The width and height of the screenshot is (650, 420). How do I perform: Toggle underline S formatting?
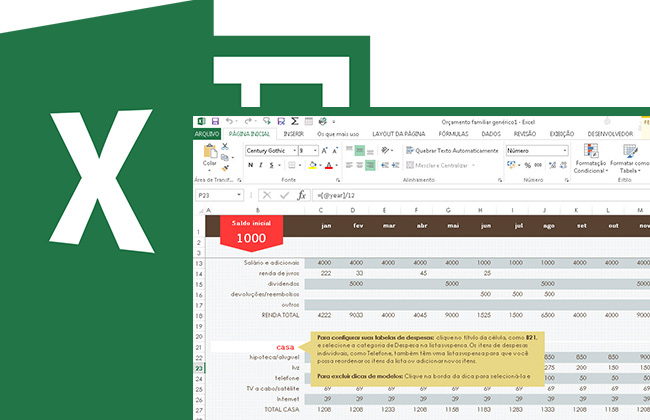pyautogui.click(x=272, y=165)
